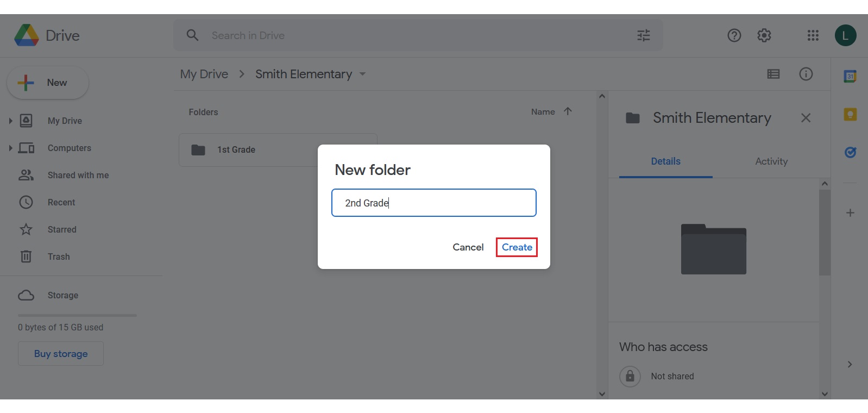Open Google Keep side panel icon
868x413 pixels.
tap(850, 114)
